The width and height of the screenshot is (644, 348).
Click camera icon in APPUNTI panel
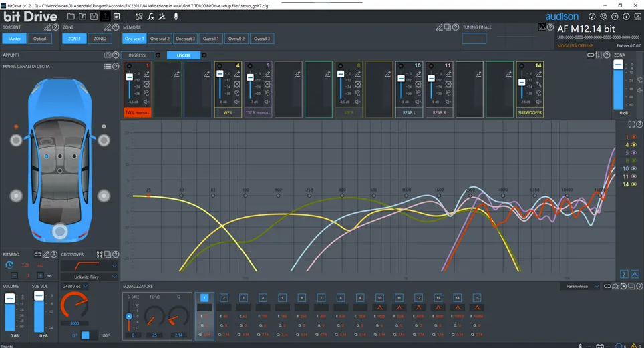click(x=108, y=55)
